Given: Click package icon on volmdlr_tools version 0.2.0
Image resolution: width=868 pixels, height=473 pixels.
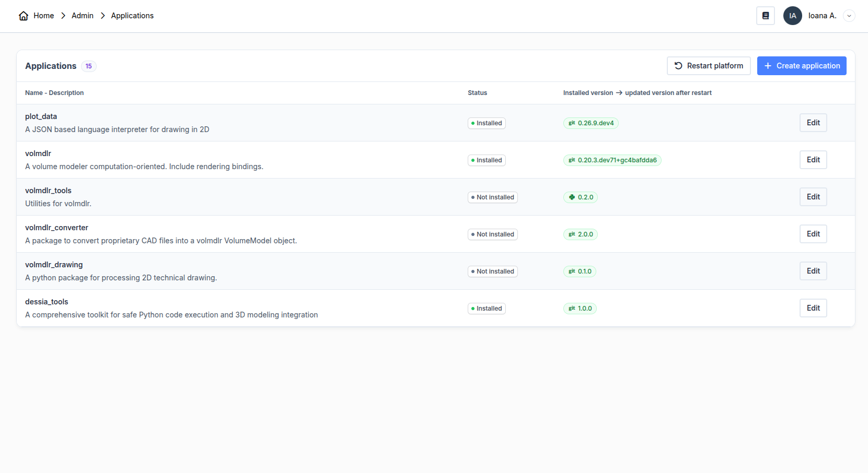Looking at the screenshot, I should click(572, 197).
